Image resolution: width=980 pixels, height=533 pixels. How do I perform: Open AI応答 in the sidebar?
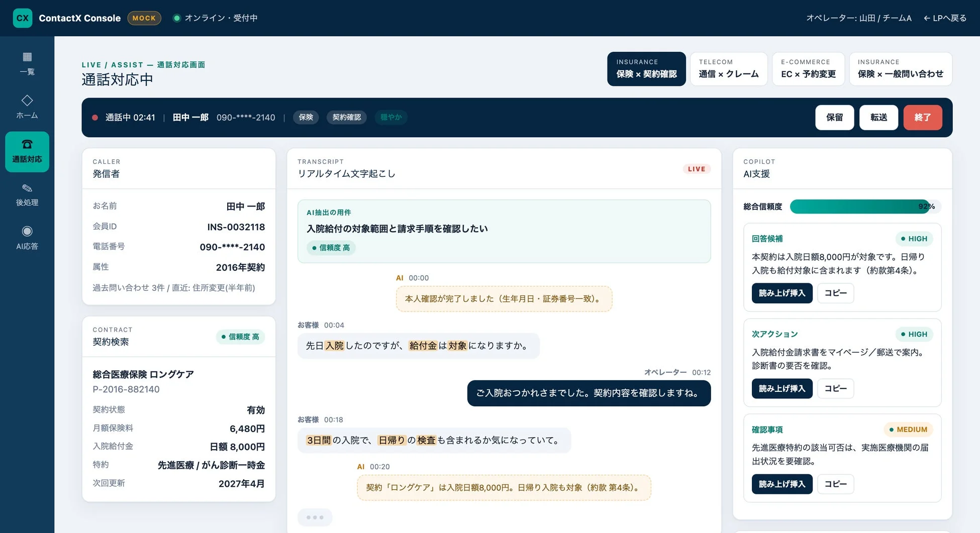[27, 238]
